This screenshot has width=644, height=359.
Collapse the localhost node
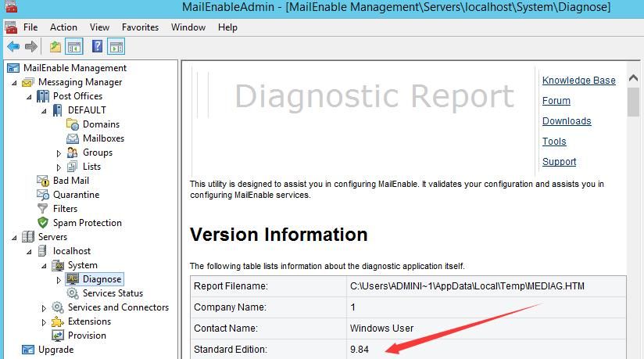point(29,251)
